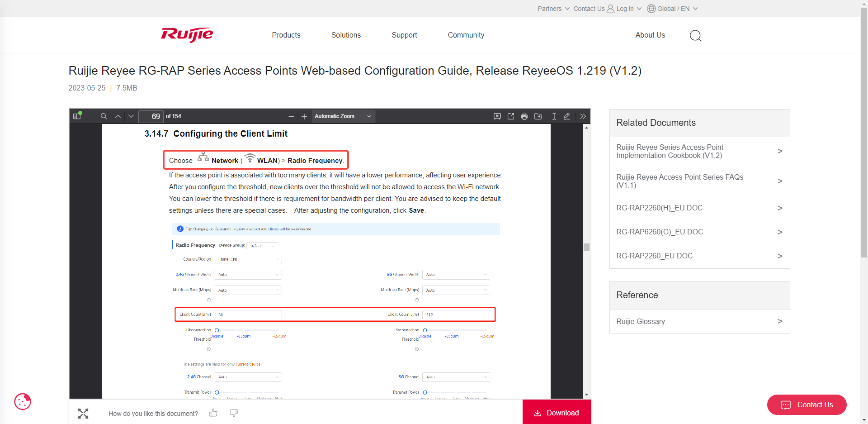Open the Solutions menu

pos(346,35)
